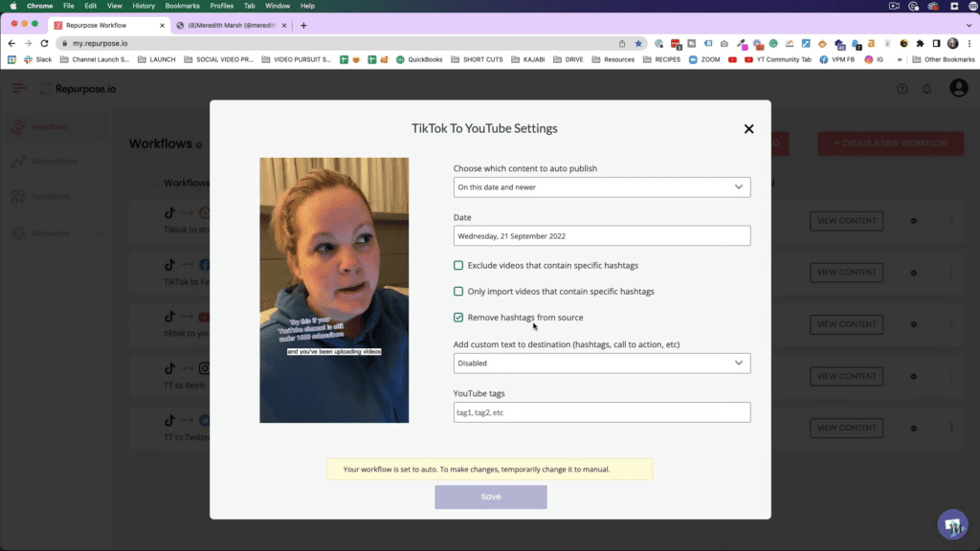This screenshot has height=551, width=980.
Task: Toggle the Repurpose.io hamburger sidebar menu
Action: coord(19,89)
